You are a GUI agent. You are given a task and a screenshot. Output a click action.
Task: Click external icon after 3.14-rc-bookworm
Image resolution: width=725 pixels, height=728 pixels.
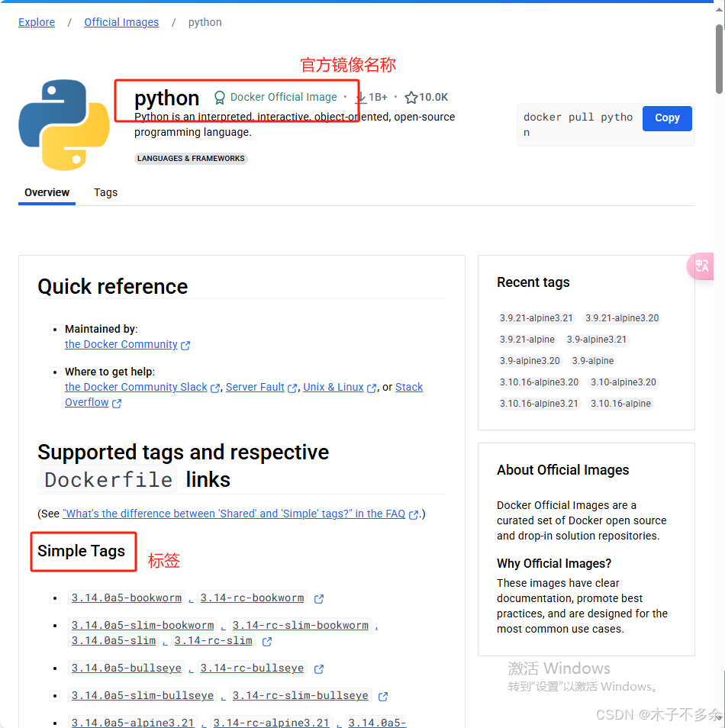[x=318, y=599]
